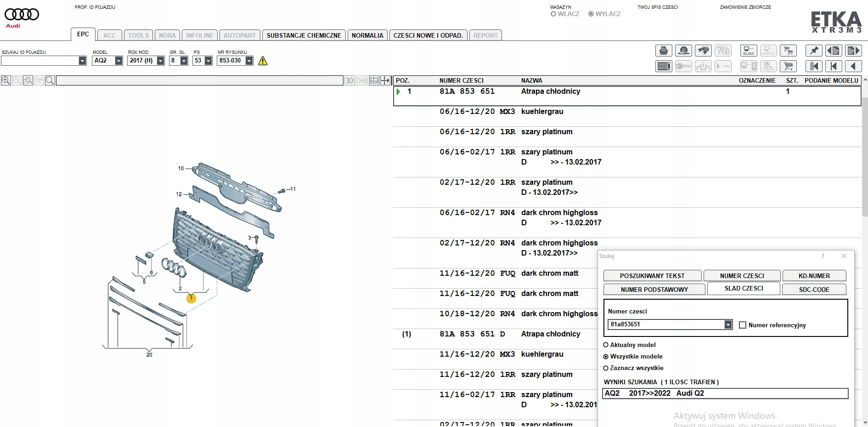
Task: Jump to first entry icon
Action: tap(814, 66)
